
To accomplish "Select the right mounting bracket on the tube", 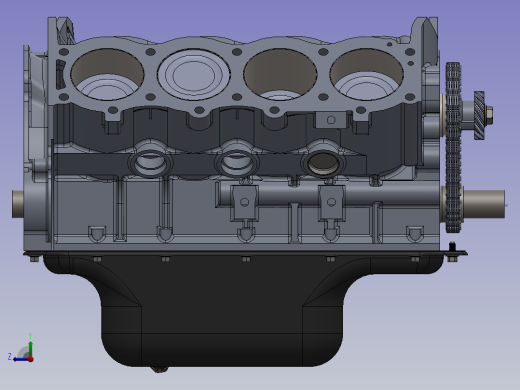I will tap(331, 204).
